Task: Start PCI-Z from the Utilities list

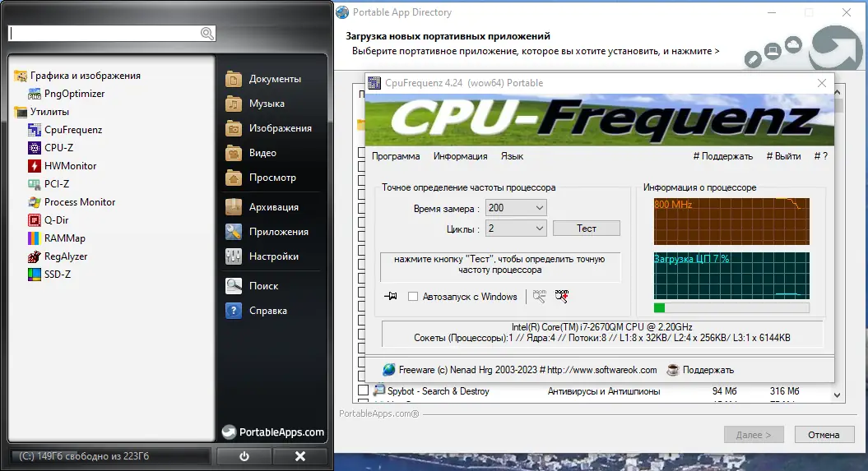Action: click(49, 184)
